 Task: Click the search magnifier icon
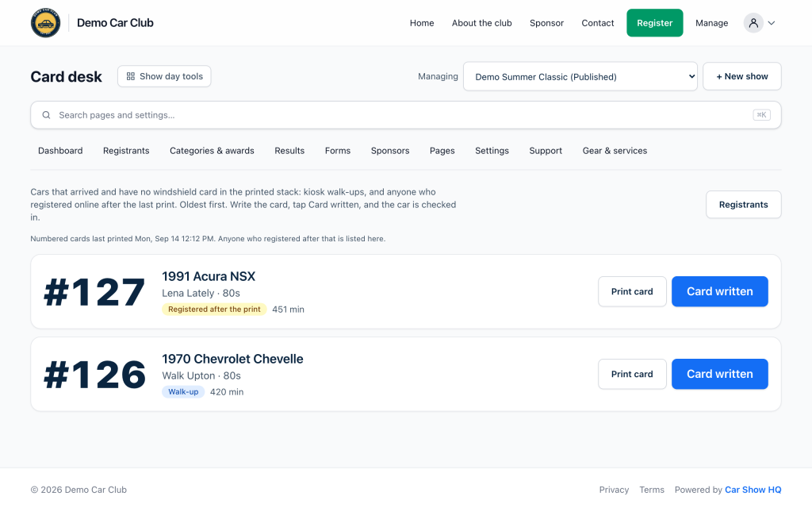tap(46, 115)
